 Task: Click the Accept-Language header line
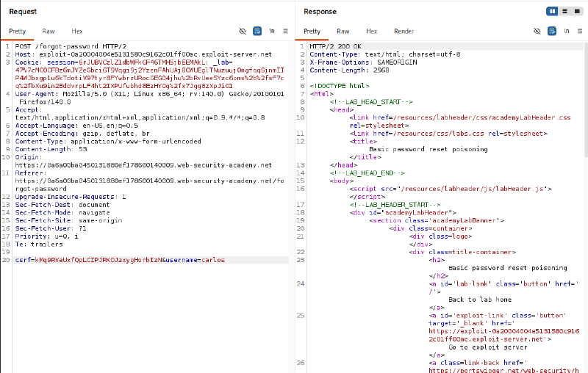pyautogui.click(x=76, y=126)
